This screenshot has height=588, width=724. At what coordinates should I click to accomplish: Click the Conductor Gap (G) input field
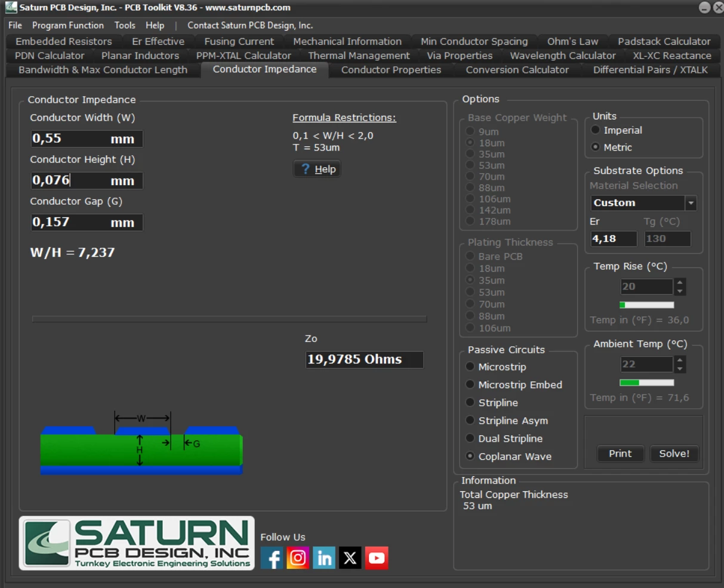pyautogui.click(x=87, y=222)
